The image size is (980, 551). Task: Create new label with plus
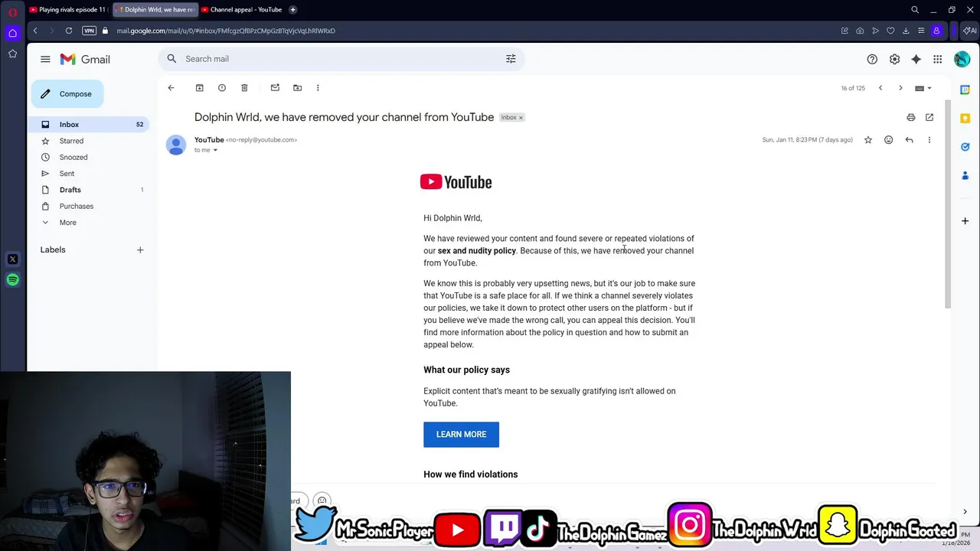pos(140,250)
